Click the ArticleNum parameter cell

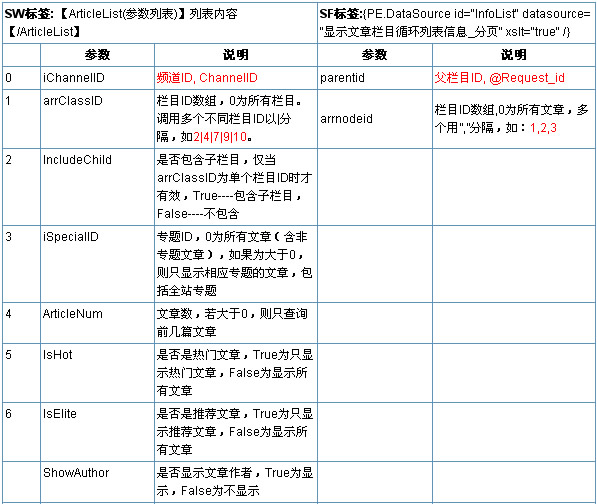click(x=97, y=323)
